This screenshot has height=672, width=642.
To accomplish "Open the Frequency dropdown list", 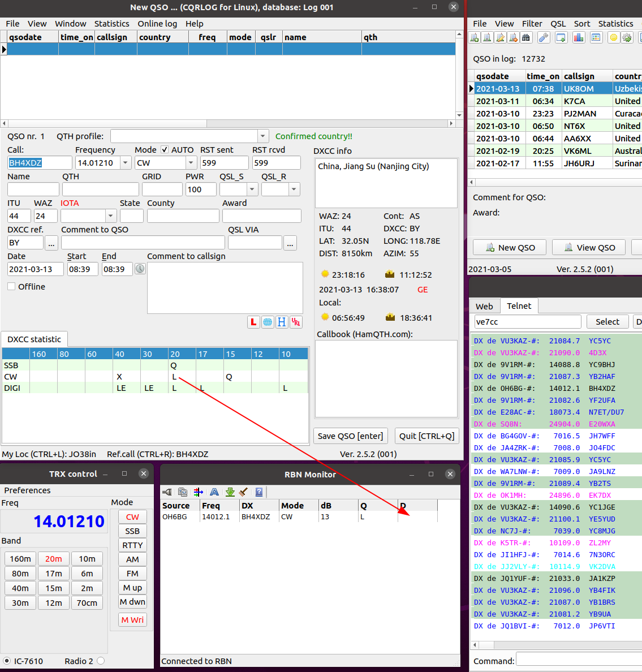I will point(125,163).
